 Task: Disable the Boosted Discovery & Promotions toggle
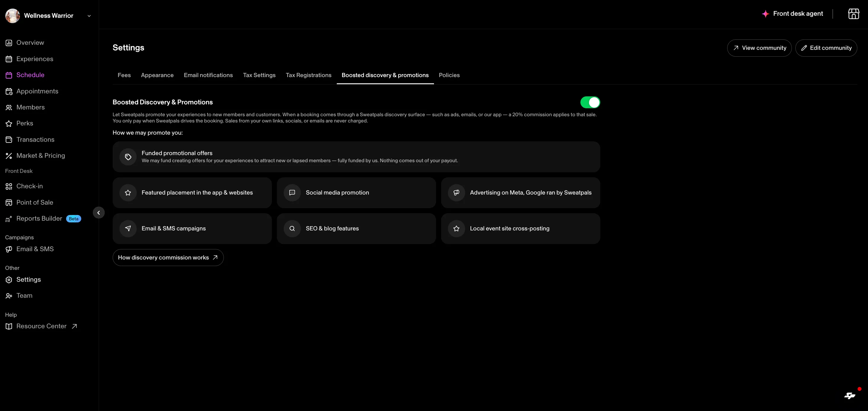pyautogui.click(x=590, y=102)
